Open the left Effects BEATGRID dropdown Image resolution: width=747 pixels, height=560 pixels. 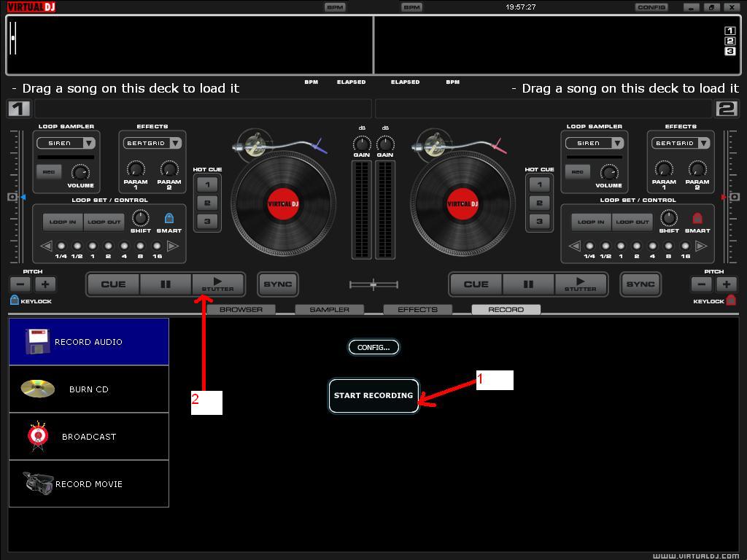(x=152, y=143)
